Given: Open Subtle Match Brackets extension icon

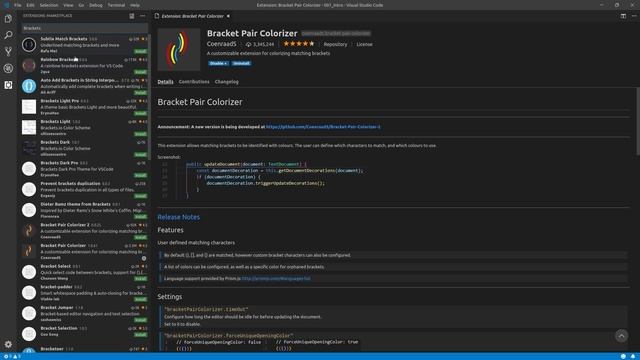Looking at the screenshot, I should tap(29, 44).
